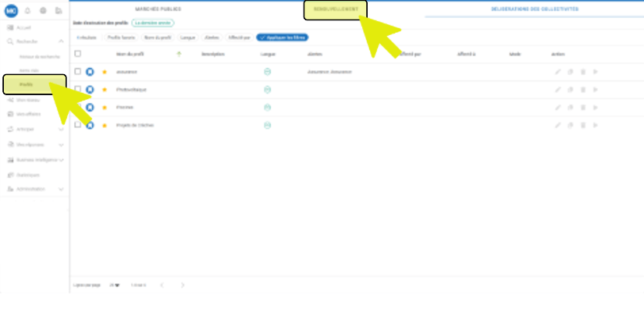Delete the Photovoltaïque profile using trash icon
644x323 pixels.
(x=583, y=90)
